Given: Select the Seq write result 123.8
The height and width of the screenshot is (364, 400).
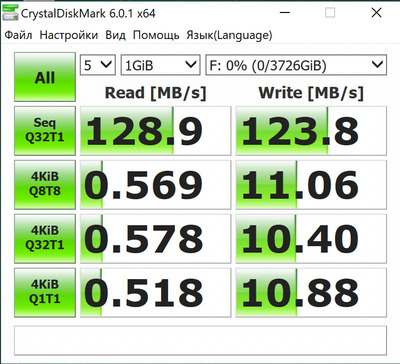Looking at the screenshot, I should coord(311,131).
